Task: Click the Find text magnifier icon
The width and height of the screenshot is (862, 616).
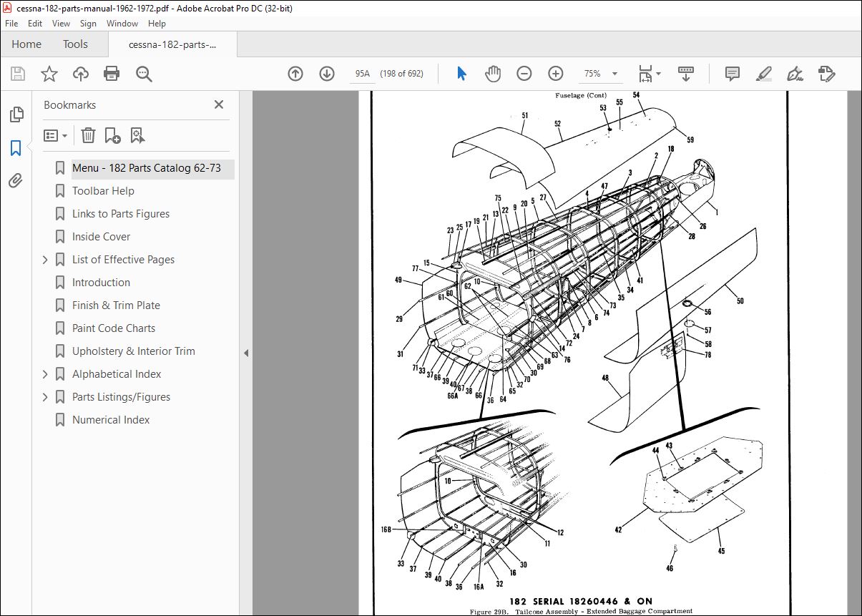Action: coord(144,74)
